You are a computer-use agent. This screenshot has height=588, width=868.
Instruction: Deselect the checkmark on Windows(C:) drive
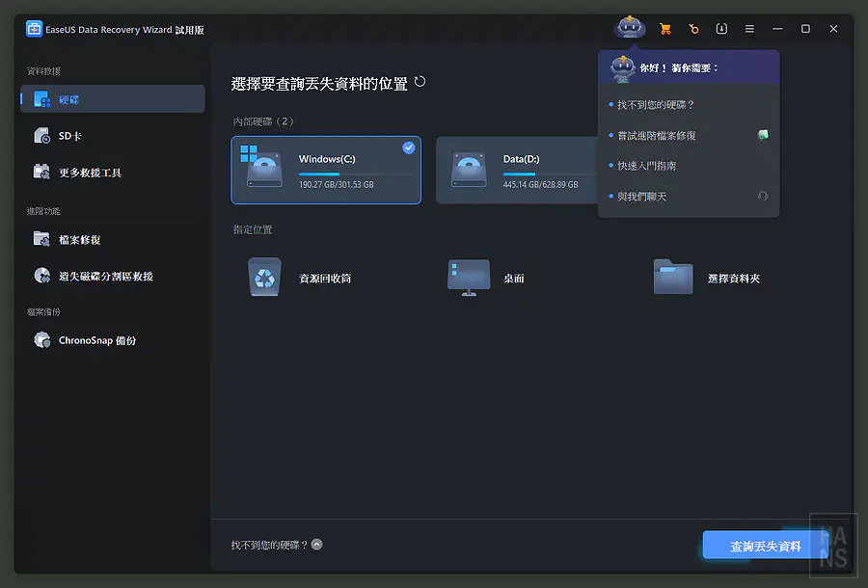(x=407, y=148)
